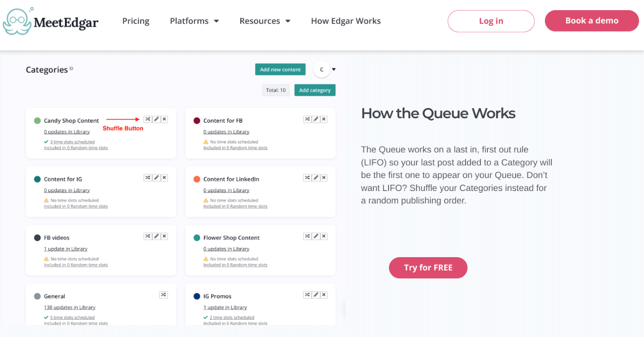Image resolution: width=644 pixels, height=337 pixels.
Task: Click the Book a demo button
Action: point(591,21)
